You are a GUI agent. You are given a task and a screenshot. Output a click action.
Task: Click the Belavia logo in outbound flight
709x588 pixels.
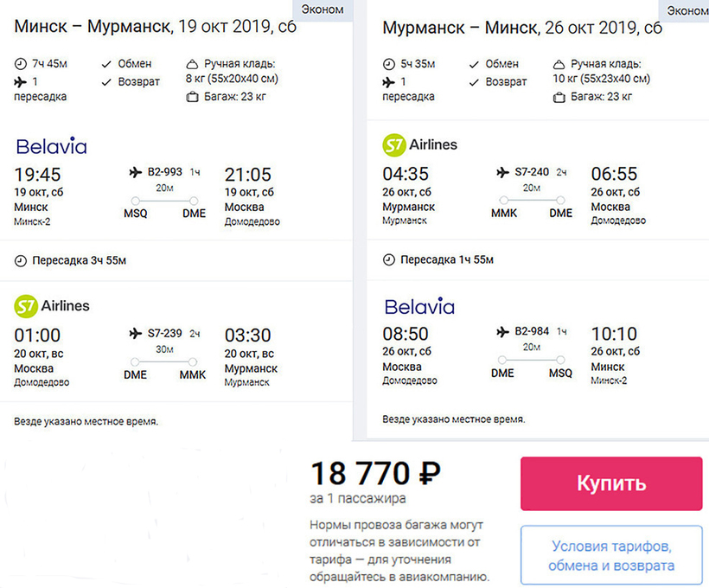pos(51,144)
